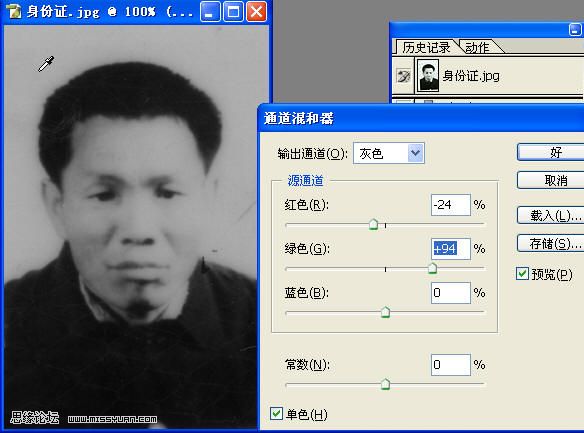Click history brush source icon beside snapshot
Screen dimensions: 584x433
[403, 76]
